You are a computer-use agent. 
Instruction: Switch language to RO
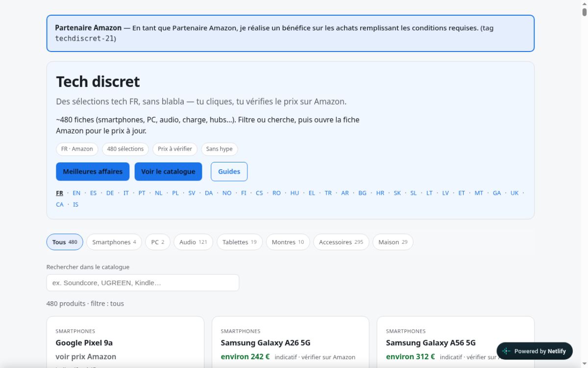click(x=276, y=193)
